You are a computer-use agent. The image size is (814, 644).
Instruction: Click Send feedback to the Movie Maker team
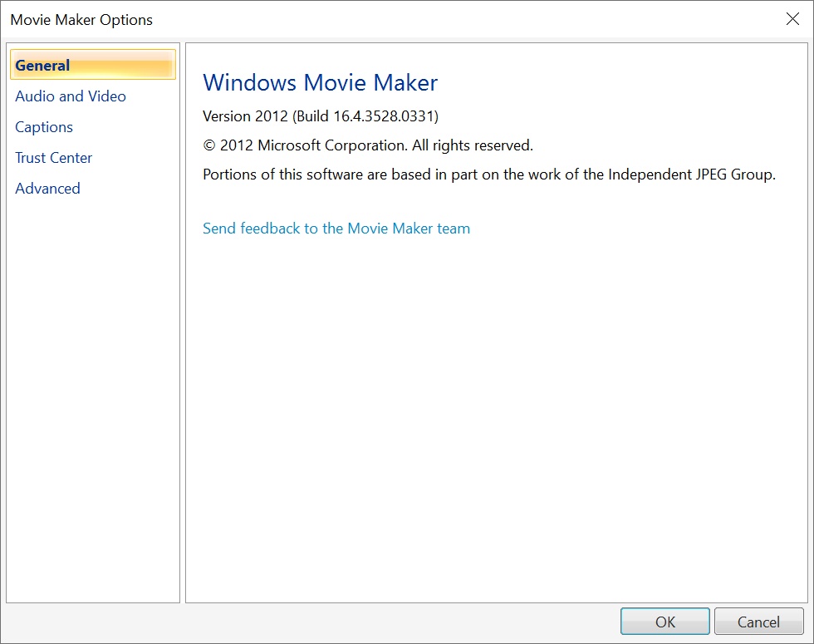(336, 229)
